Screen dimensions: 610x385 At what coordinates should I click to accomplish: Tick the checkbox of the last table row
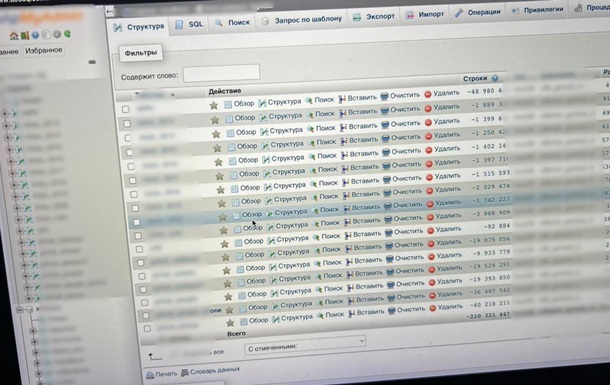click(x=147, y=329)
